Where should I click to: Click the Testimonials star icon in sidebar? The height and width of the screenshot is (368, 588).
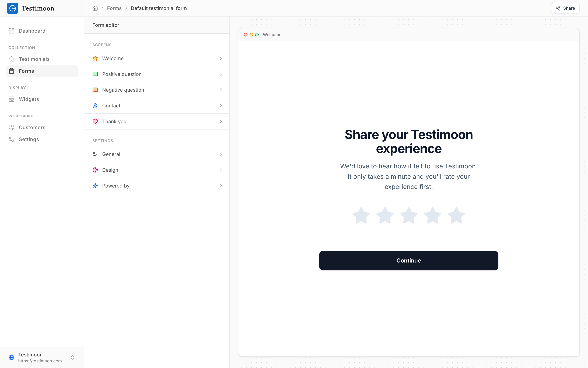point(11,59)
